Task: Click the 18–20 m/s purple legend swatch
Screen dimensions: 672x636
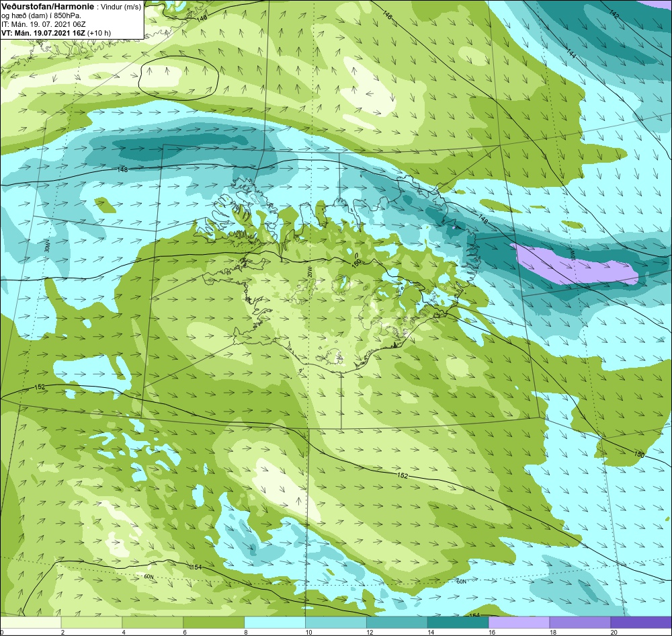Action: [580, 623]
